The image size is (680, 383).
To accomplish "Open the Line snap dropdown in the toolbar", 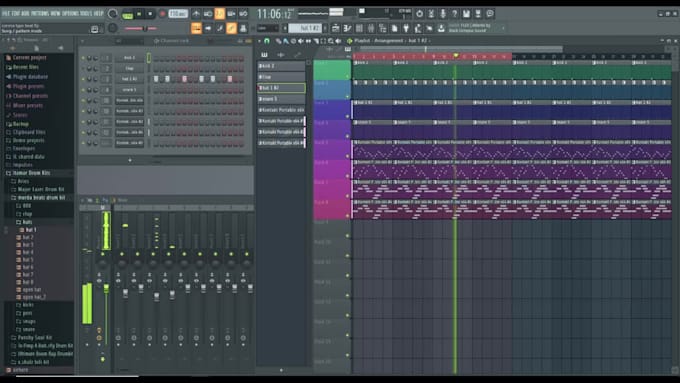I will (268, 29).
